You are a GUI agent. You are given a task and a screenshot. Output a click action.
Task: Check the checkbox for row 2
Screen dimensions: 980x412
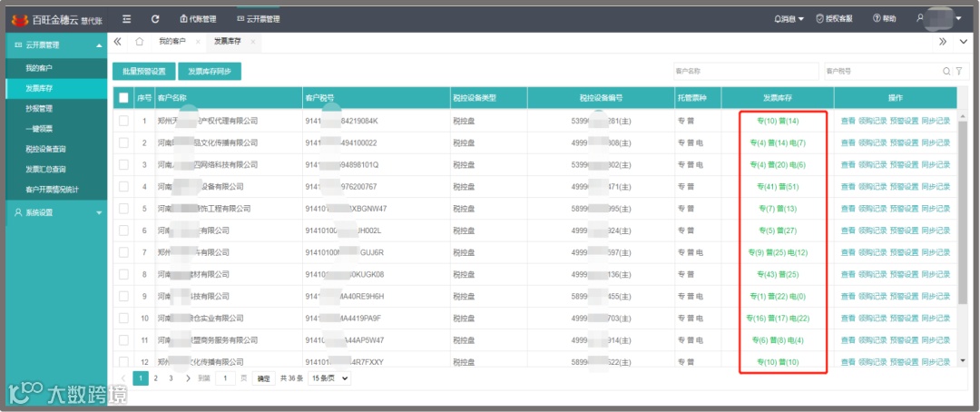[123, 142]
